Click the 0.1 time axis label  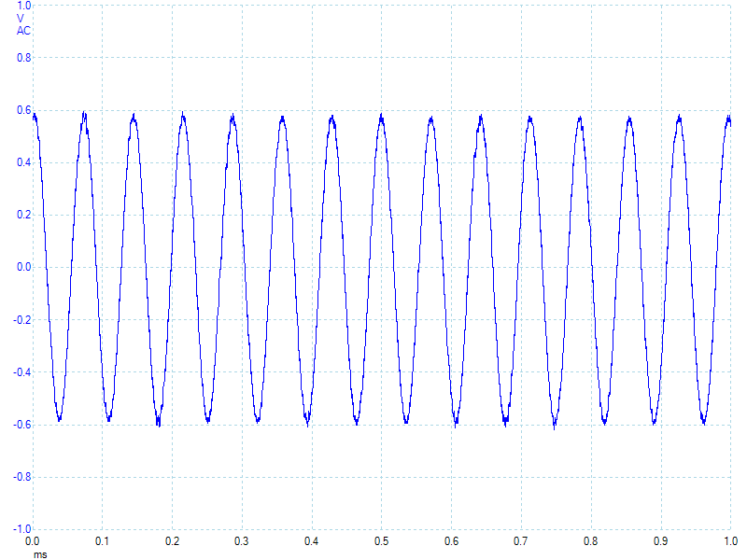[x=102, y=541]
